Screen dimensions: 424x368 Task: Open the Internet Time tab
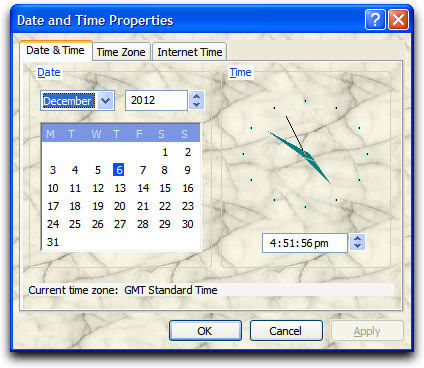click(190, 52)
